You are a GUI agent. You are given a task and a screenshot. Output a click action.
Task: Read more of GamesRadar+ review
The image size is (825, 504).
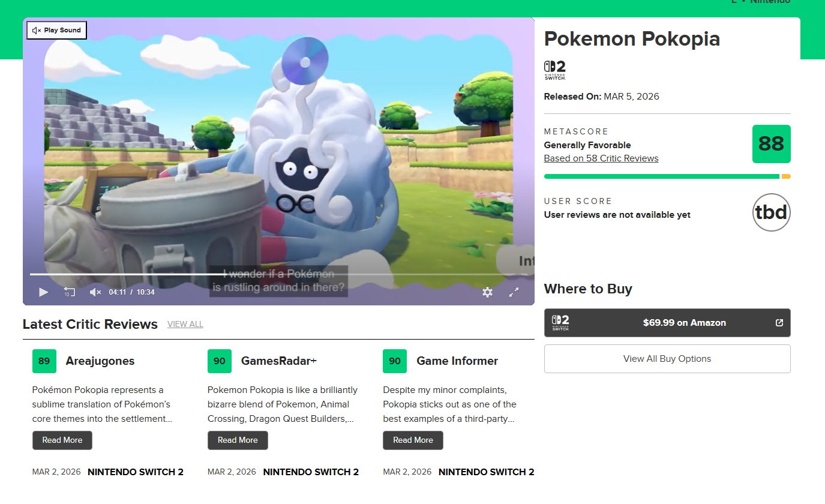(x=238, y=440)
